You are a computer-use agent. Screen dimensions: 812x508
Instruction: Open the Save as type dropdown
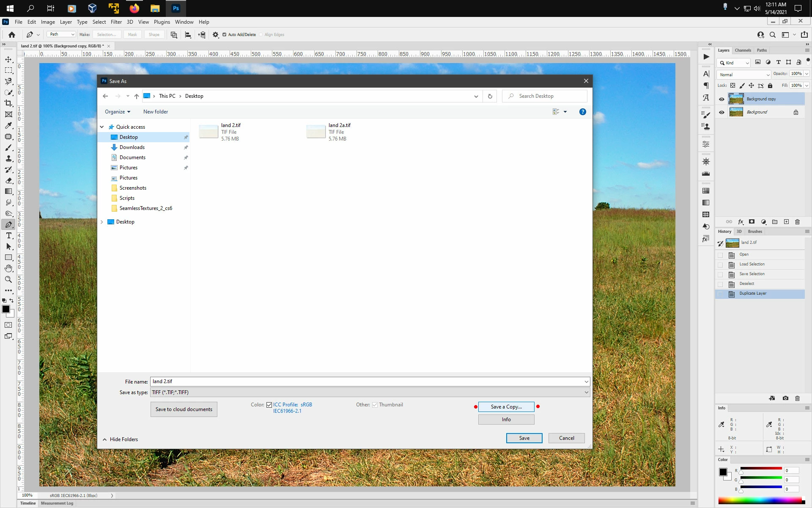point(370,392)
